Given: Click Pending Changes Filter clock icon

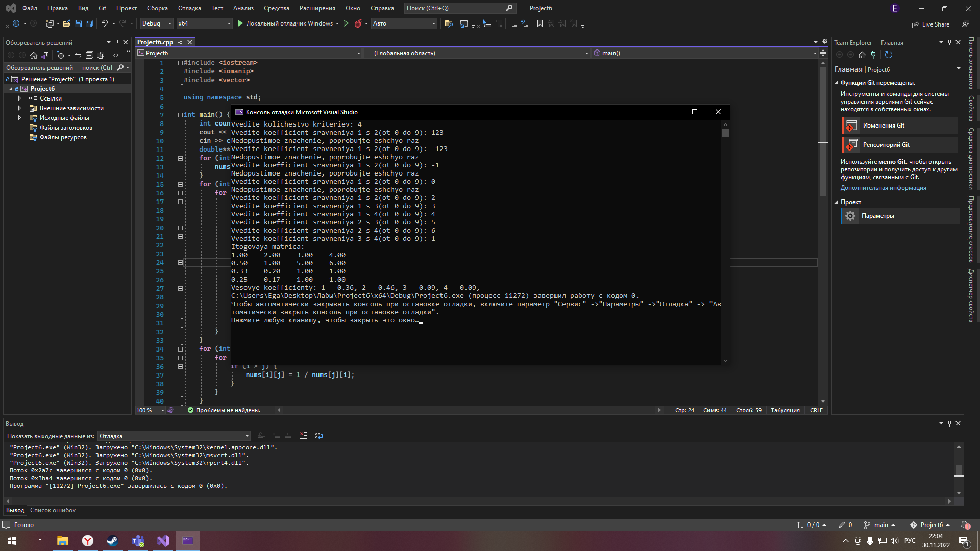Looking at the screenshot, I should [60, 55].
